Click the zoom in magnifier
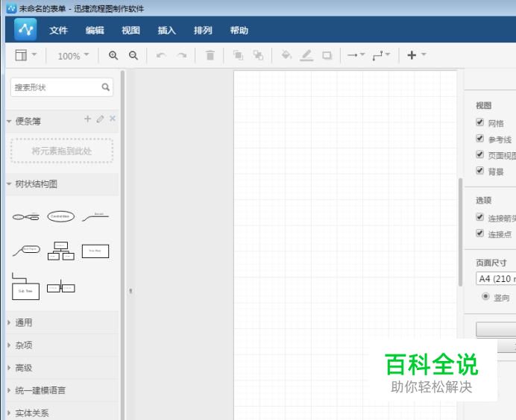This screenshot has width=516, height=420. click(x=113, y=55)
